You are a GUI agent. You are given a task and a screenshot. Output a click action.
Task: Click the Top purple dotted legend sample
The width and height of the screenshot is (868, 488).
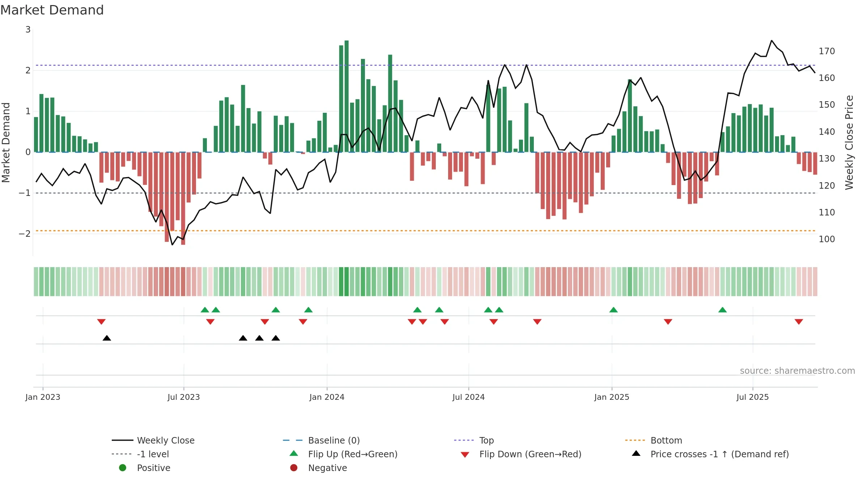[x=464, y=440]
